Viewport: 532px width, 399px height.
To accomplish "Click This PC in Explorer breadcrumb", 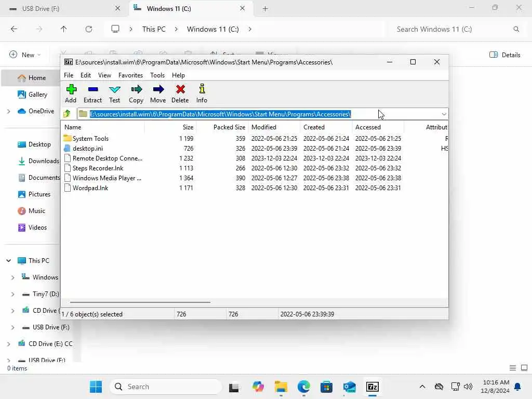I will pos(154,29).
